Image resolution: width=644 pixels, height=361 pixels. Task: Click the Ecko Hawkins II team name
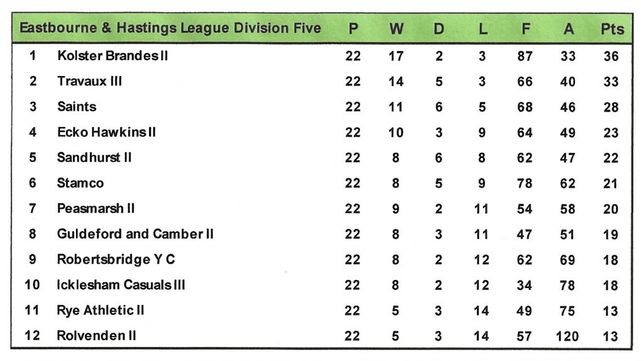click(x=106, y=132)
